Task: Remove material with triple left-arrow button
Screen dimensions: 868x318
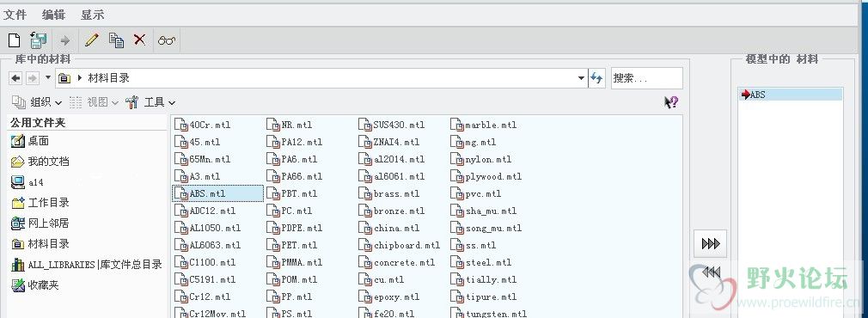Action: pos(710,272)
